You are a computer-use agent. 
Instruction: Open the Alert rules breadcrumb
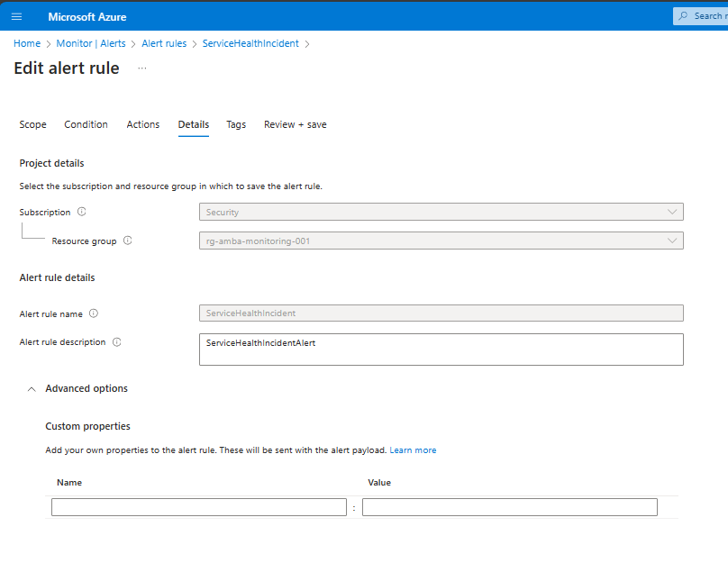pyautogui.click(x=164, y=43)
